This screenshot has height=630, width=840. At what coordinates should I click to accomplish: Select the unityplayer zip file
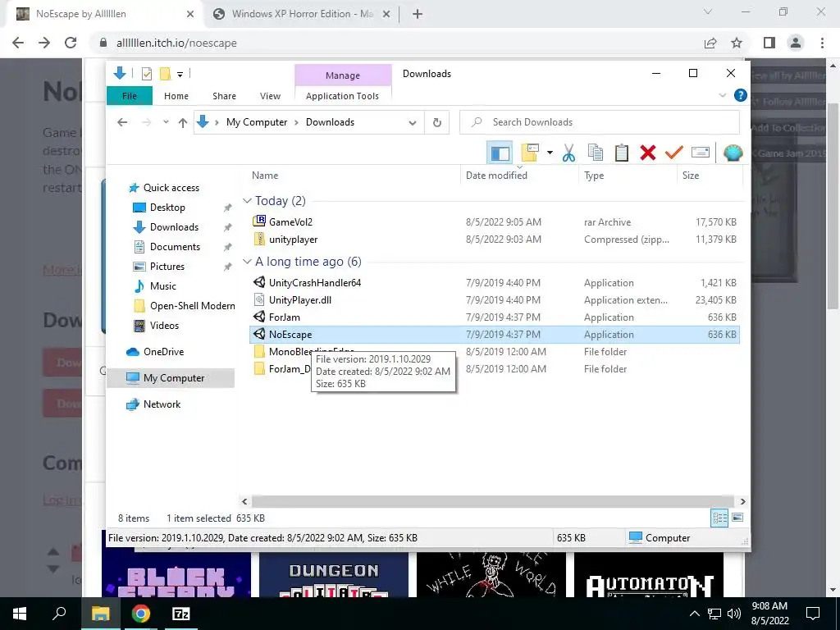[x=293, y=240]
